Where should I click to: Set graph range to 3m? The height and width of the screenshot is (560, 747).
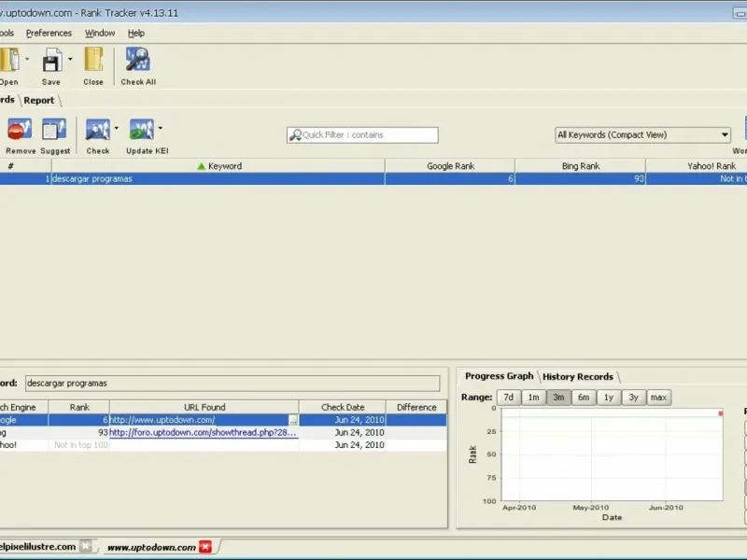(558, 398)
